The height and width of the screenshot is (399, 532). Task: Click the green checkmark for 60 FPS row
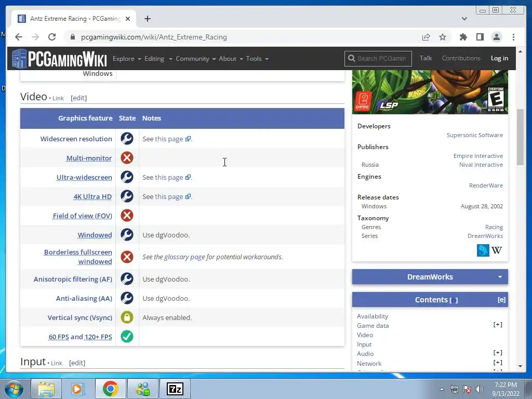[x=127, y=337]
